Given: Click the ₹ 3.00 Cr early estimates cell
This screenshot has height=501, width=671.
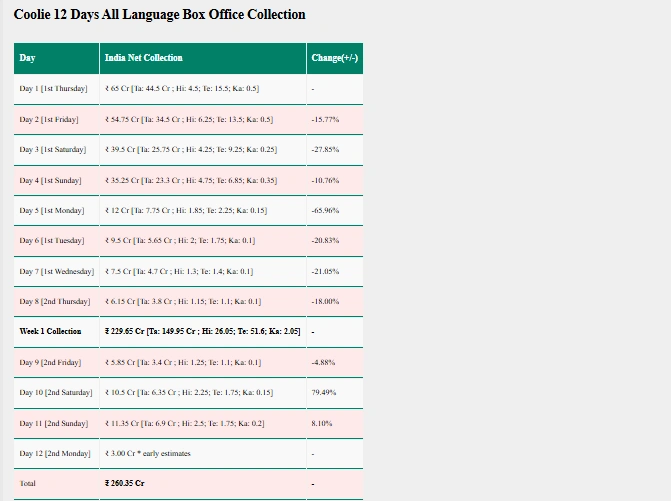Looking at the screenshot, I should click(147, 454).
